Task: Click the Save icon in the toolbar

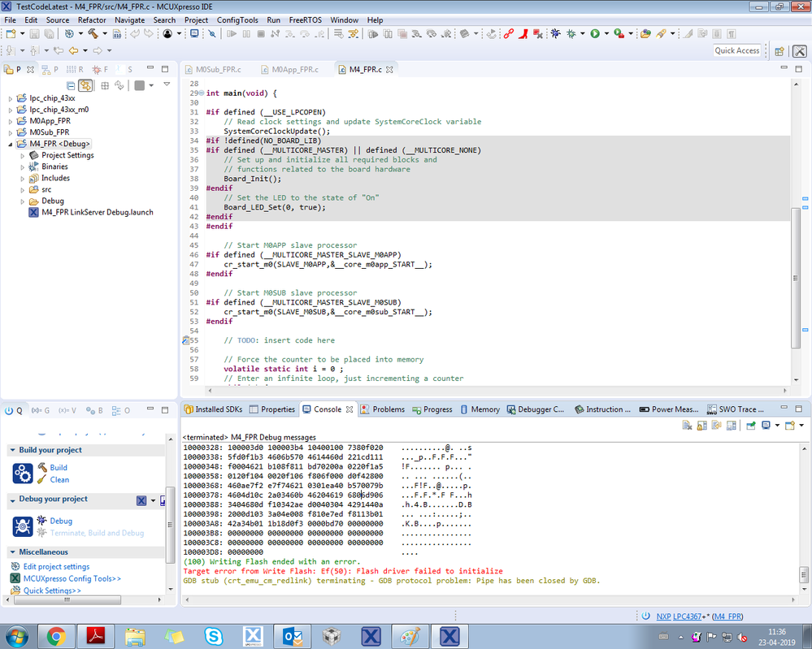Action: (33, 34)
